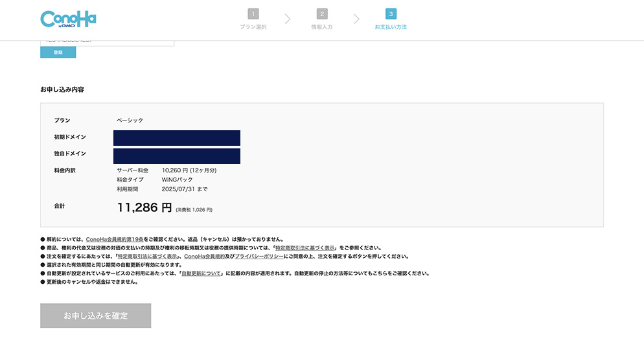The width and height of the screenshot is (644, 346).
Task: Open the プライバシーポリシー link
Action: 259,257
